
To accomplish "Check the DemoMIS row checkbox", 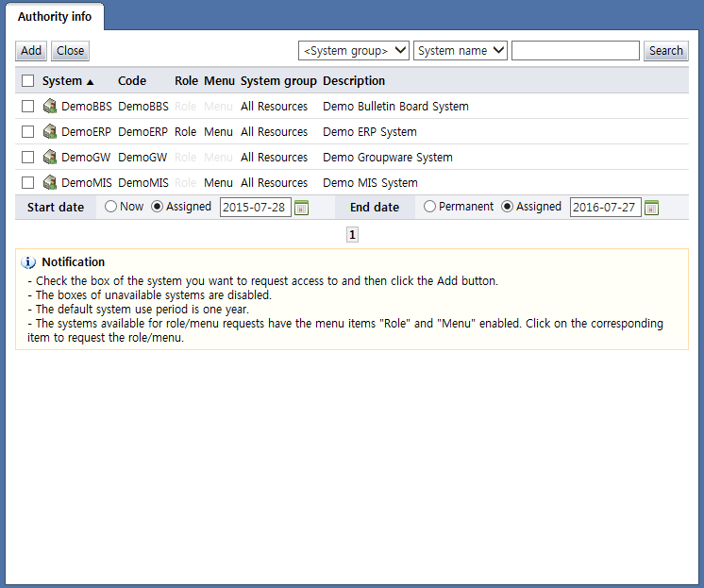I will [x=28, y=183].
